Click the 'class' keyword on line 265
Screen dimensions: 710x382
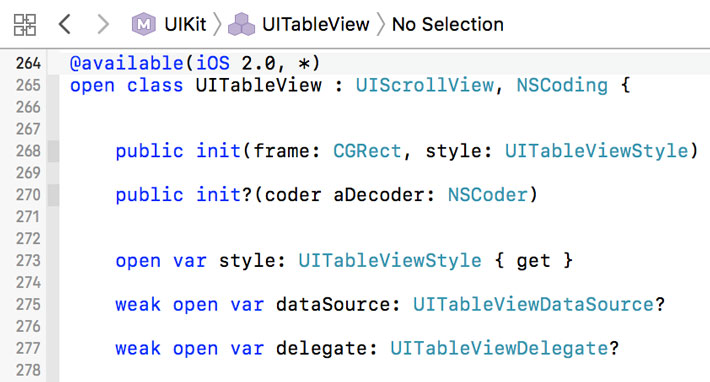[x=155, y=85]
